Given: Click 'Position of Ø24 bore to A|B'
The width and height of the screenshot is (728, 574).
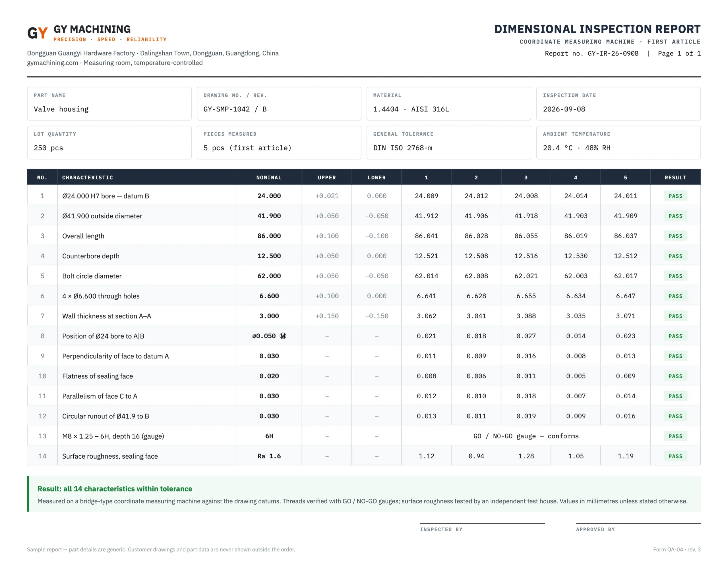Looking at the screenshot, I should [103, 336].
